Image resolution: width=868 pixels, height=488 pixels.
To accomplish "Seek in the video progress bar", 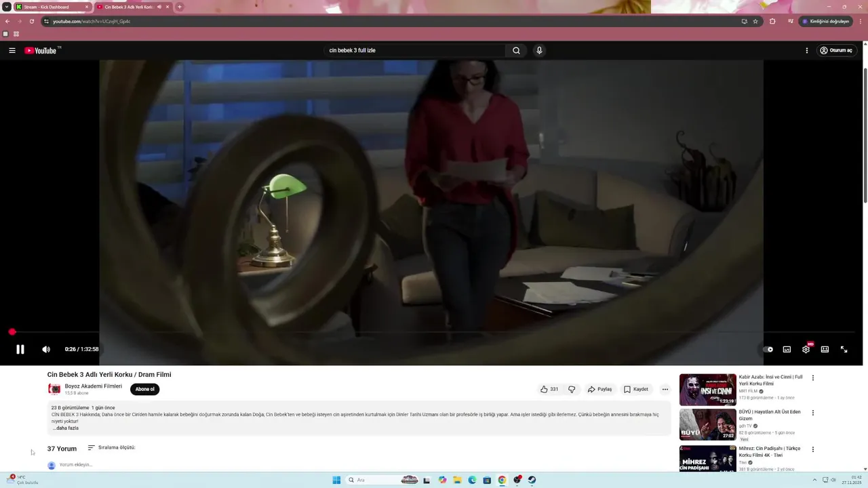I will pyautogui.click(x=434, y=332).
